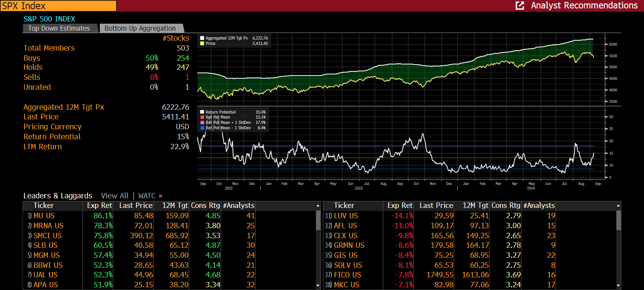This screenshot has height=290, width=644.
Task: Click yellow Price legend swatch
Action: pyautogui.click(x=202, y=43)
